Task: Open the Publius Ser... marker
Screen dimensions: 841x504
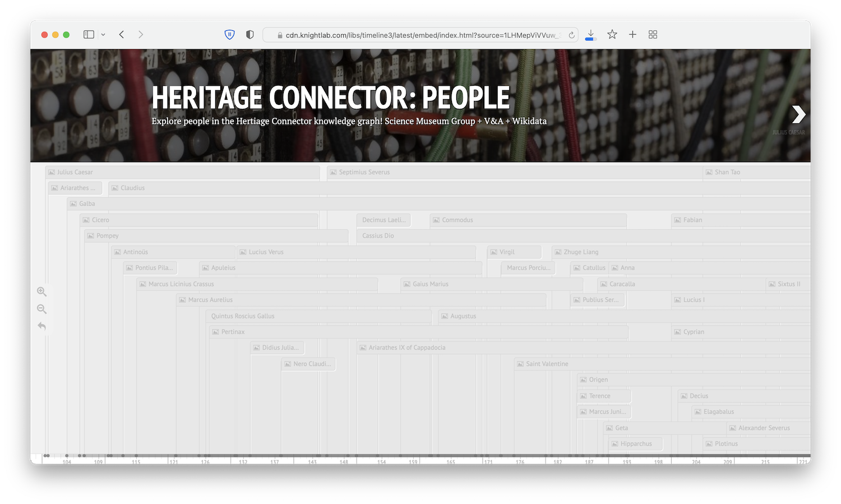Action: click(598, 299)
